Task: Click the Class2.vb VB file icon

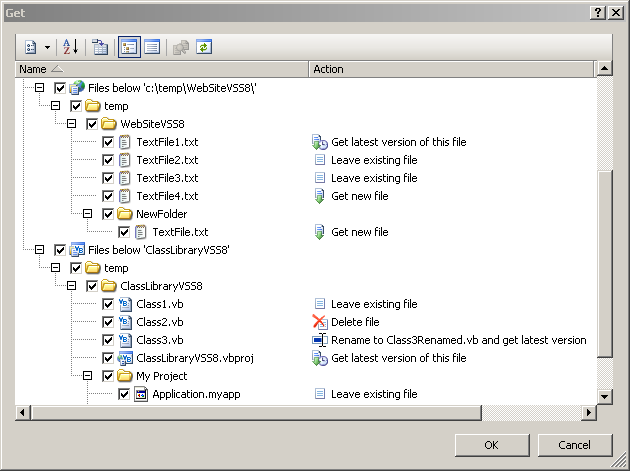Action: 125,322
